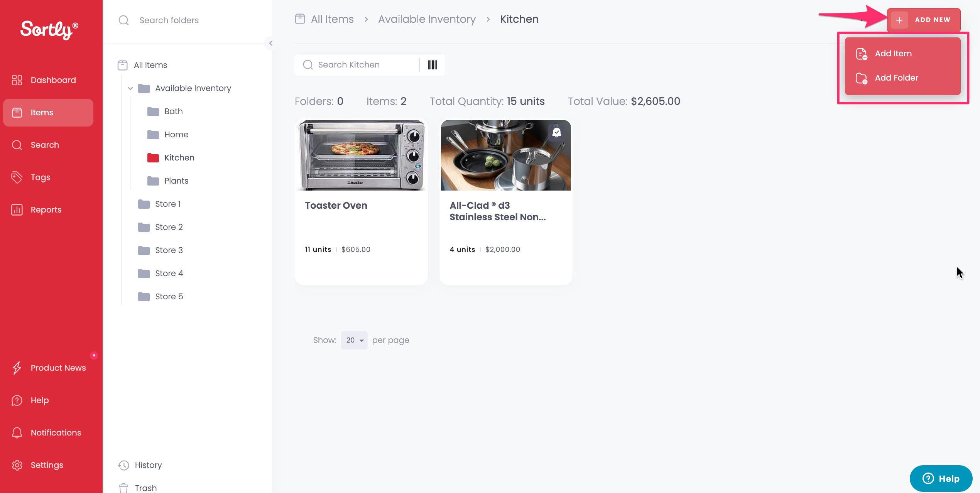Click the ADD NEW button
This screenshot has height=493, width=980.
pos(924,20)
